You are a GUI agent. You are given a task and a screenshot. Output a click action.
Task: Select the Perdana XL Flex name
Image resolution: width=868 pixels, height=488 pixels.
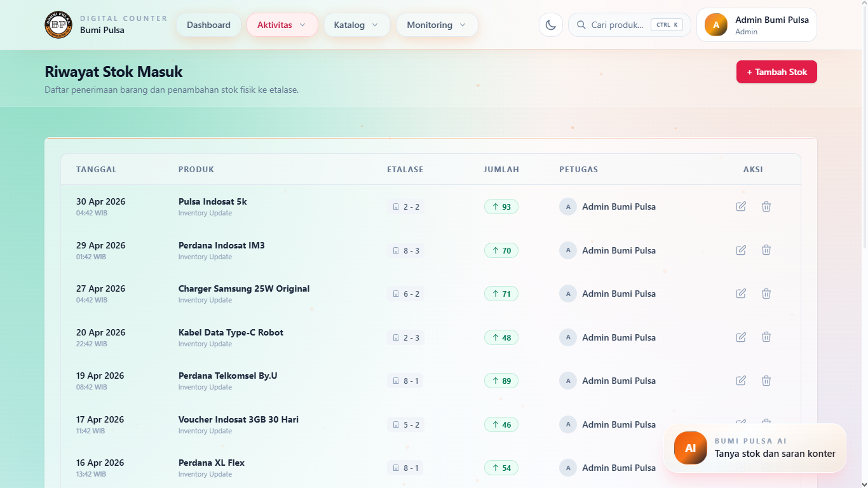click(212, 463)
